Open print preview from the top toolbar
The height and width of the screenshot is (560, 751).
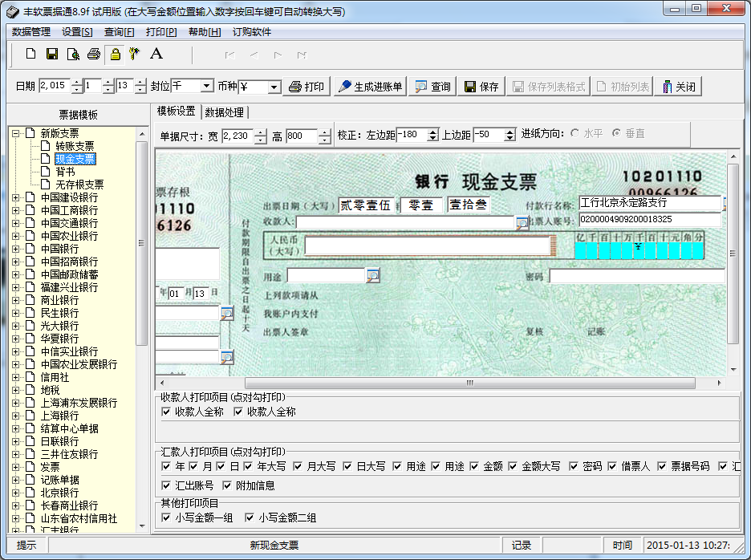pyautogui.click(x=73, y=54)
